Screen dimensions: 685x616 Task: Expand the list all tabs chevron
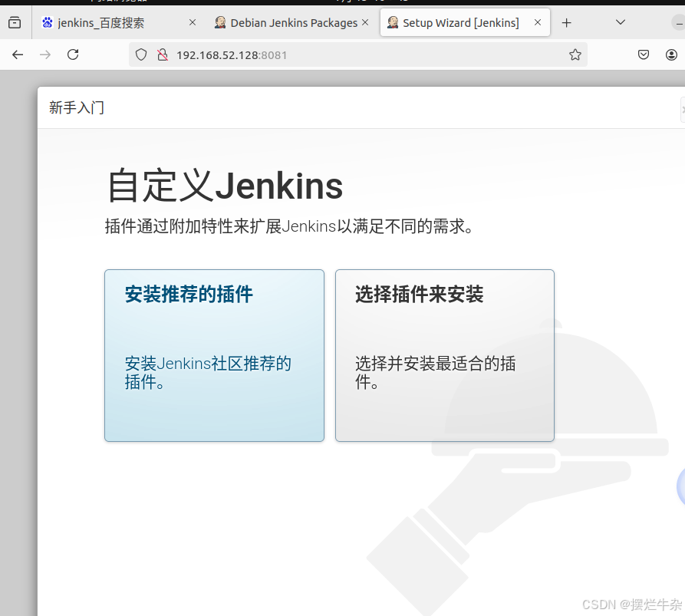[x=621, y=22]
